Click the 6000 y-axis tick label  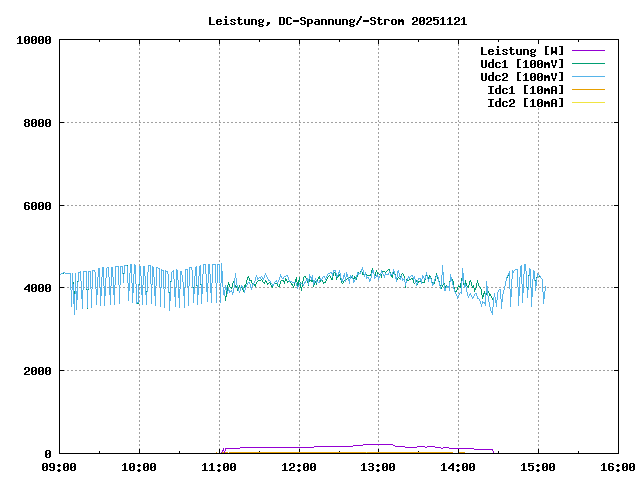pyautogui.click(x=37, y=206)
